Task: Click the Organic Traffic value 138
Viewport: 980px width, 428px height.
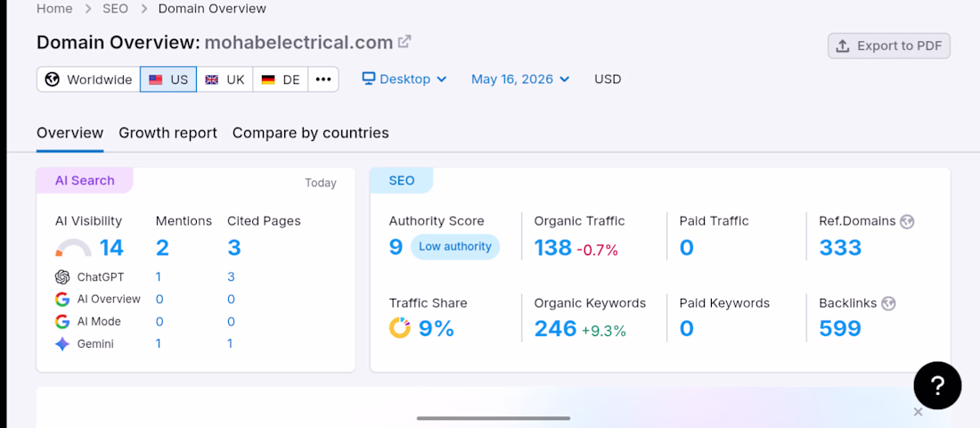Action: (553, 248)
